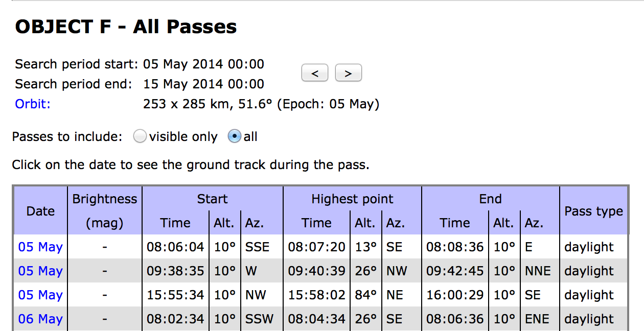This screenshot has width=644, height=331.
Task: Go to next search period with > button
Action: pyautogui.click(x=348, y=73)
